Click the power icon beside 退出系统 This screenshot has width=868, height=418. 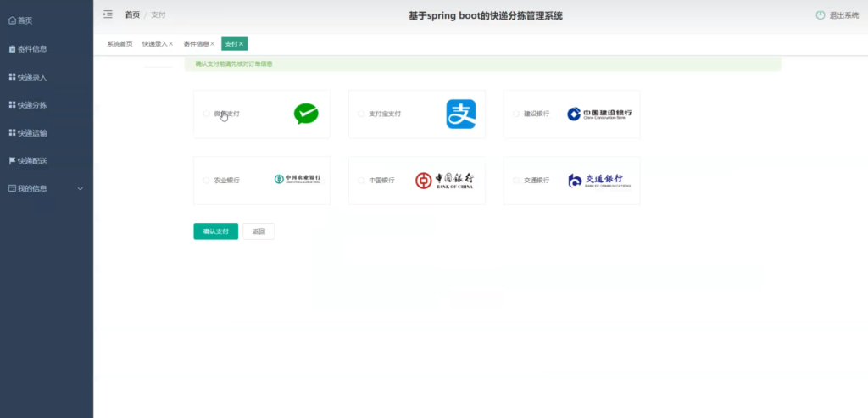click(x=821, y=15)
